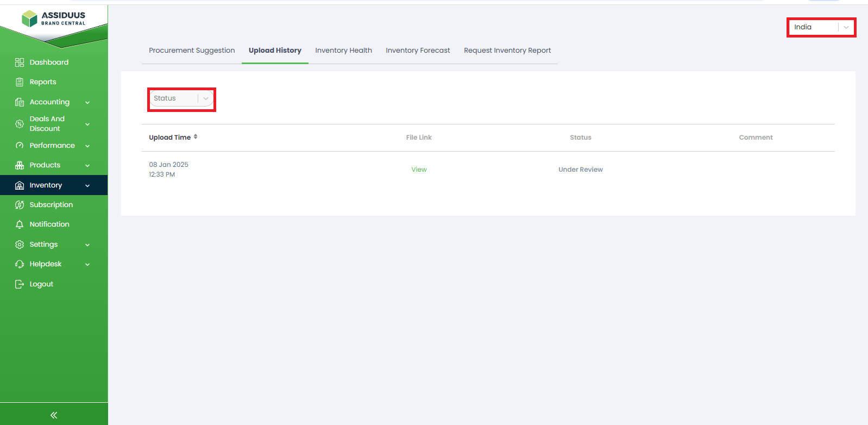Sort table by Upload Time arrows
This screenshot has height=425, width=868.
click(196, 137)
